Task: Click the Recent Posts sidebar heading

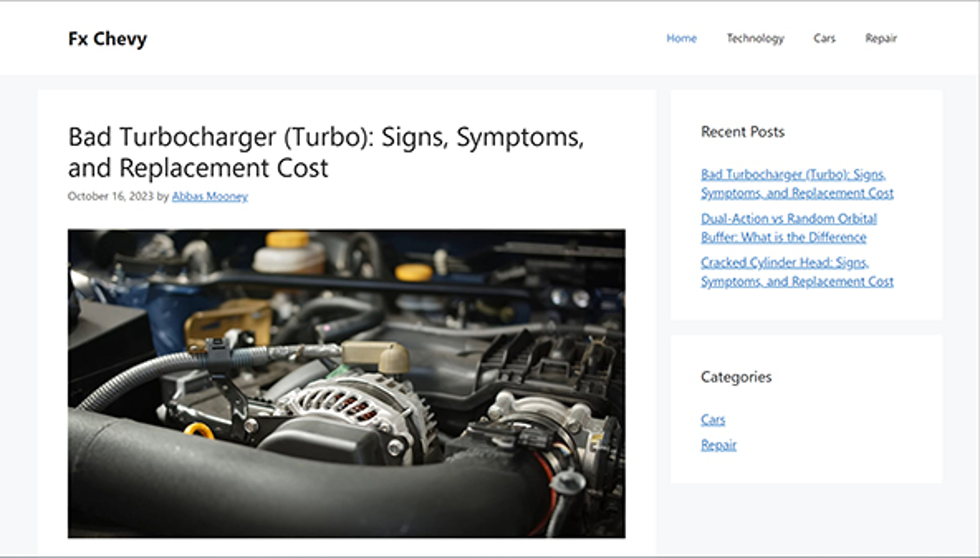Action: click(x=742, y=132)
